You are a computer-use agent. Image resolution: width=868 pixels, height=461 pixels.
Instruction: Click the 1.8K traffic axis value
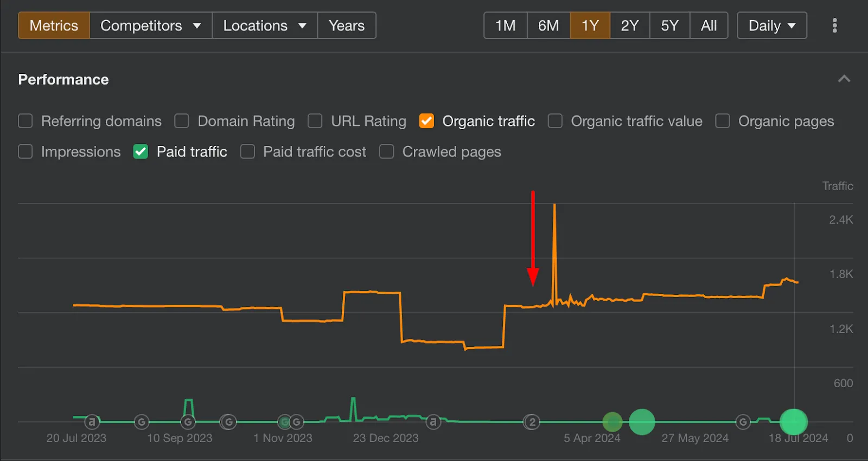tap(841, 274)
